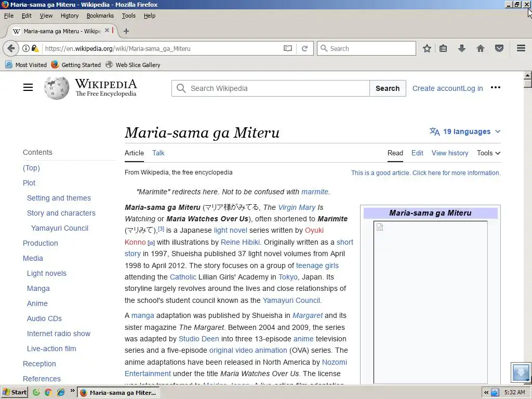The height and width of the screenshot is (399, 532).
Task: Open the Yamayuri Council link in article text
Action: click(x=291, y=300)
